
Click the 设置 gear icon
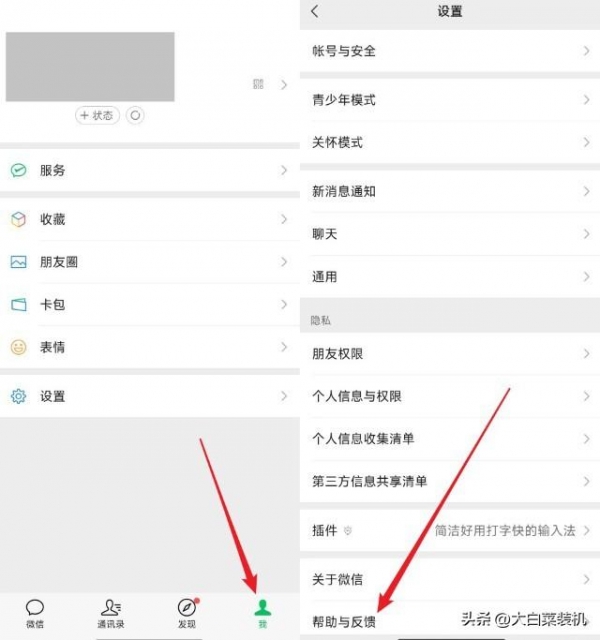(18, 396)
